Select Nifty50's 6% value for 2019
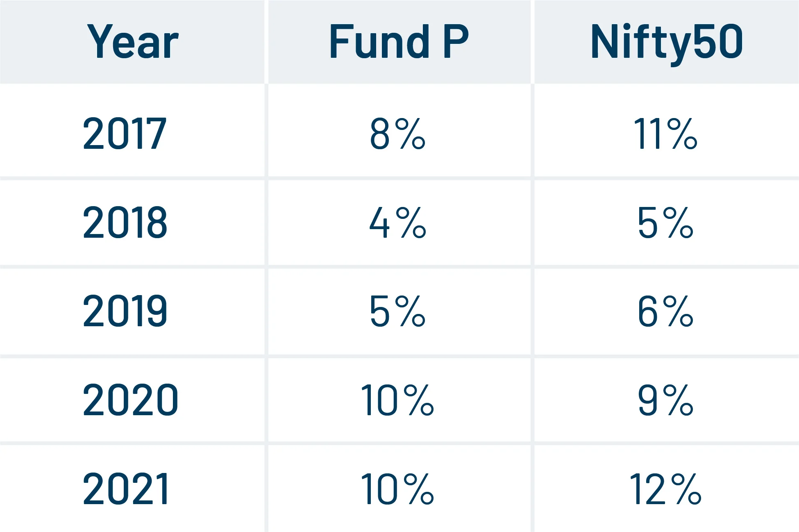799x532 pixels. tap(665, 311)
